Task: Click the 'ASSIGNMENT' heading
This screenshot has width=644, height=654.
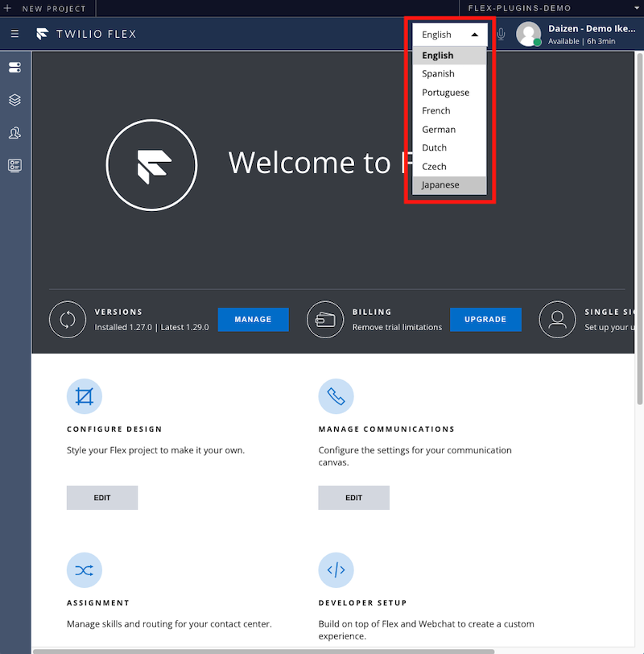Action: coord(98,603)
